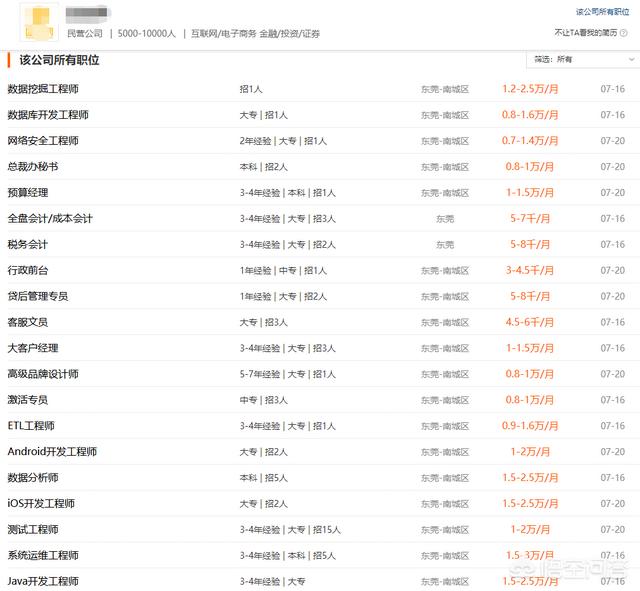Open the Java开发工程师 job listing

[x=43, y=581]
